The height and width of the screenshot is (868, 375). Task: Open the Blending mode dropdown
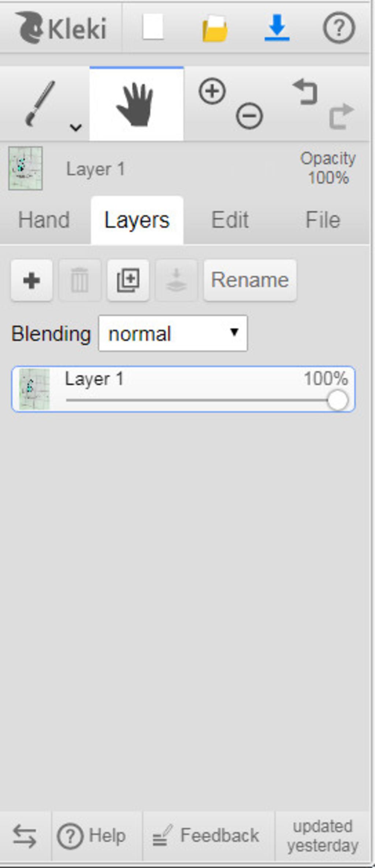pos(173,334)
